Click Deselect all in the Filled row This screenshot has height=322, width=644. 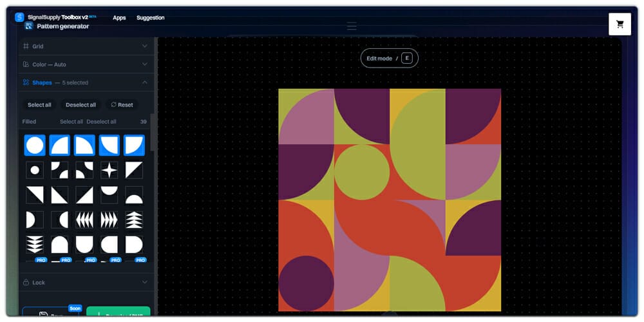click(102, 122)
